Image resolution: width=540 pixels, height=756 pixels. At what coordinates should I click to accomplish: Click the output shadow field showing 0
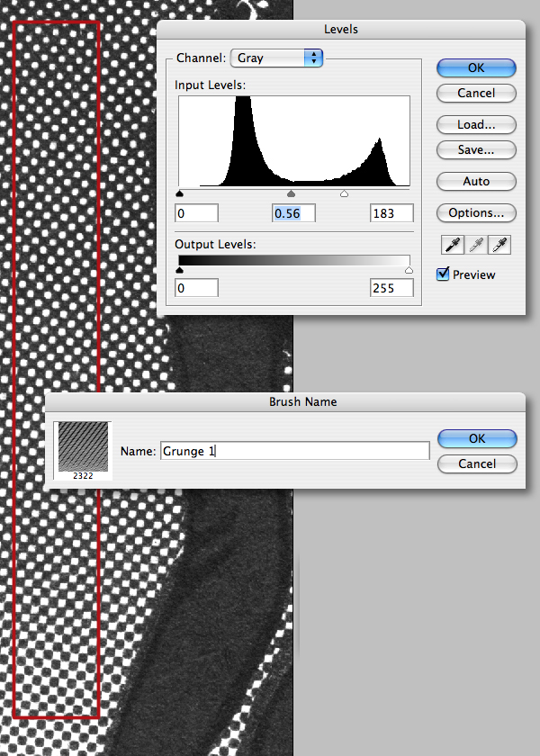coord(197,288)
